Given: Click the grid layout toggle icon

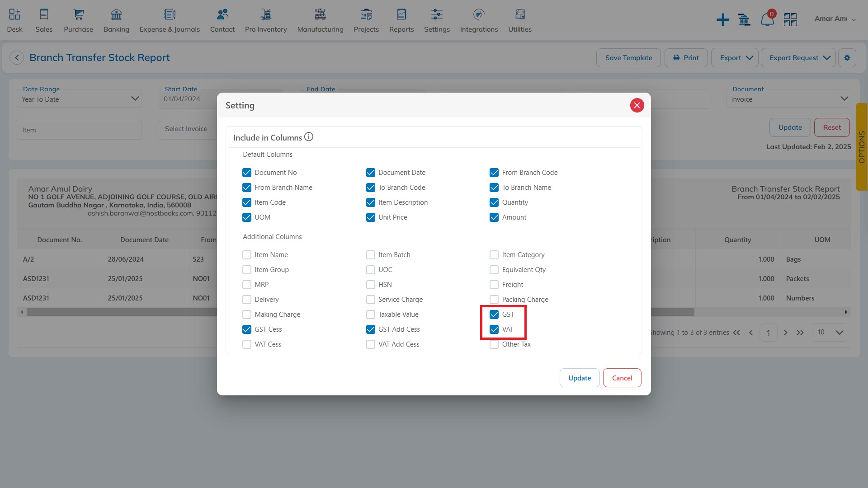Looking at the screenshot, I should [790, 19].
